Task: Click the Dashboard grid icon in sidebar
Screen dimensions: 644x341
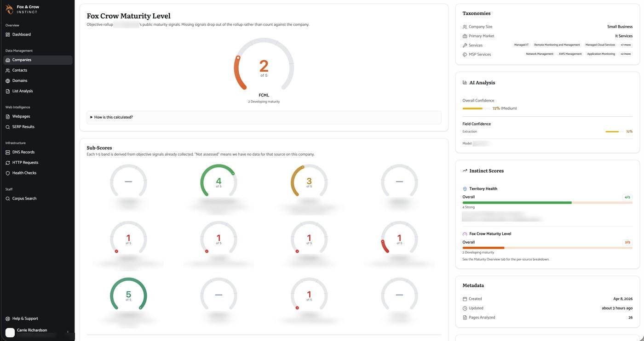Action: click(x=8, y=34)
